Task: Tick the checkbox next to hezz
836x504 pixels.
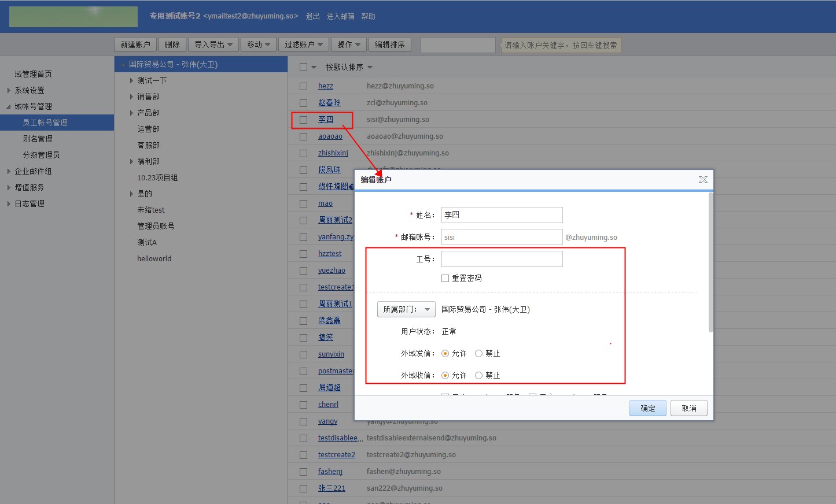Action: tap(303, 86)
